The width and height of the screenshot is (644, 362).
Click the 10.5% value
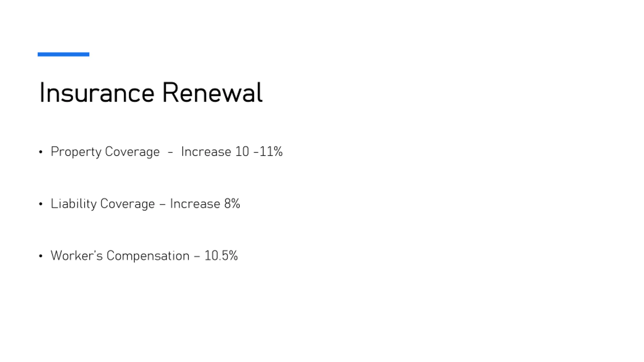pos(221,256)
